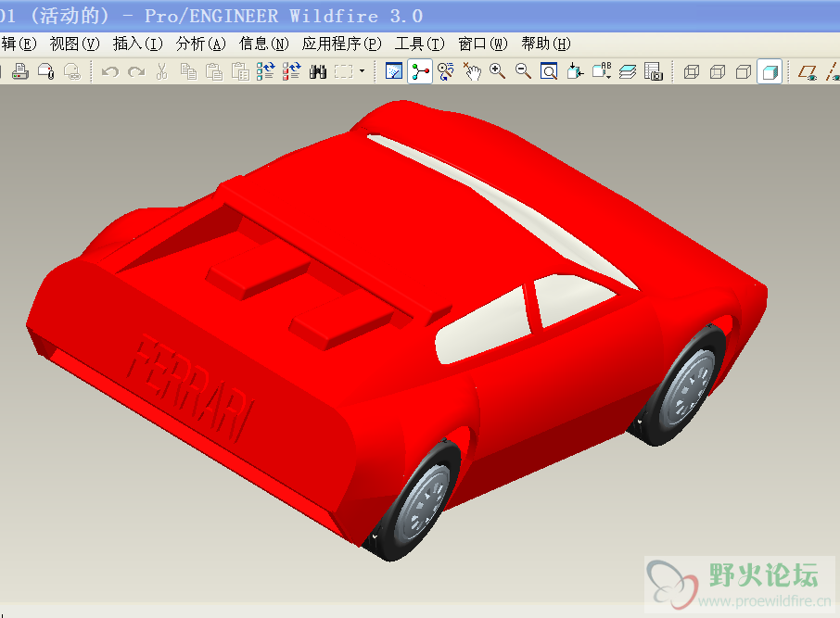
Task: Repaint the screen
Action: [x=394, y=71]
